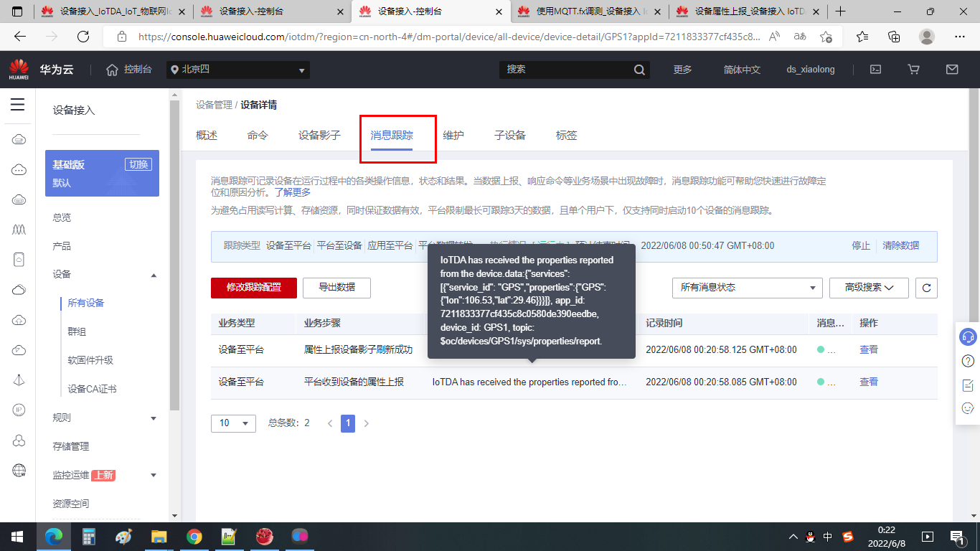Open browser settings and more menu

pyautogui.click(x=960, y=37)
